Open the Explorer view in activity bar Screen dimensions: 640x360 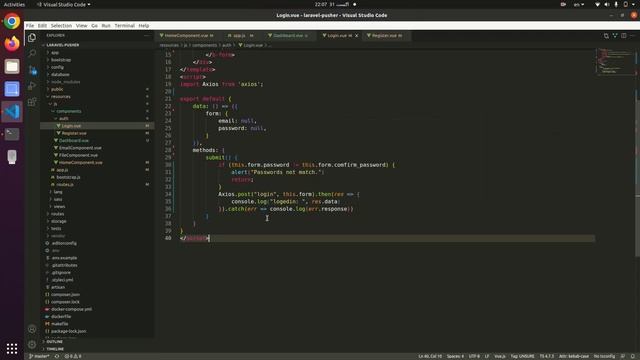pos(32,38)
